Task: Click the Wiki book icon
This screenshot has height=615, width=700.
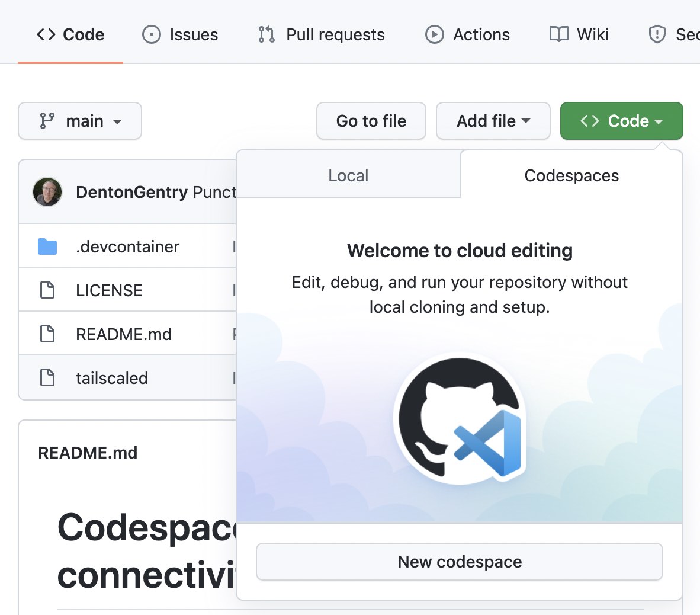Action: 558,34
